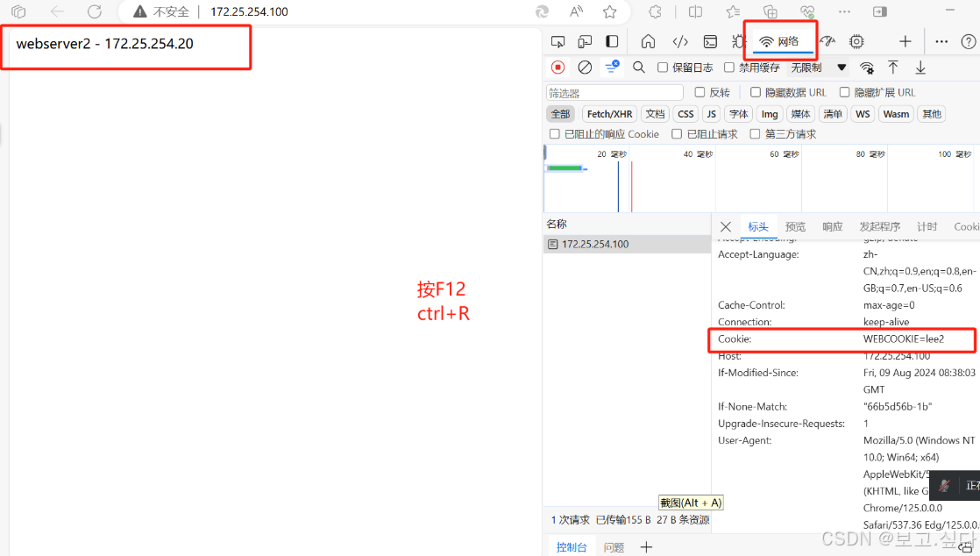The width and height of the screenshot is (980, 556).
Task: Tick the 隐藏数据 URL checkbox
Action: (755, 92)
